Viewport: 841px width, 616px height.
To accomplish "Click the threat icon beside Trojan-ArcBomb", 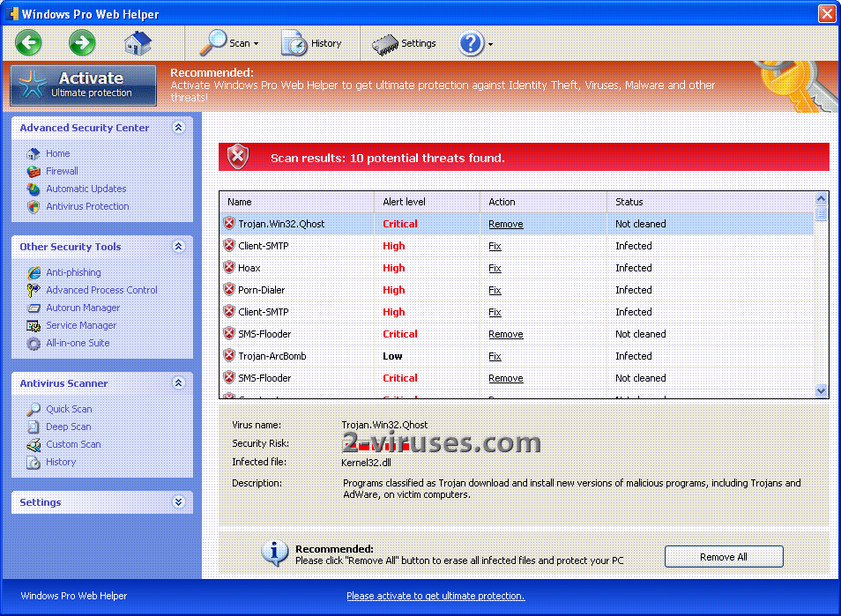I will click(229, 355).
